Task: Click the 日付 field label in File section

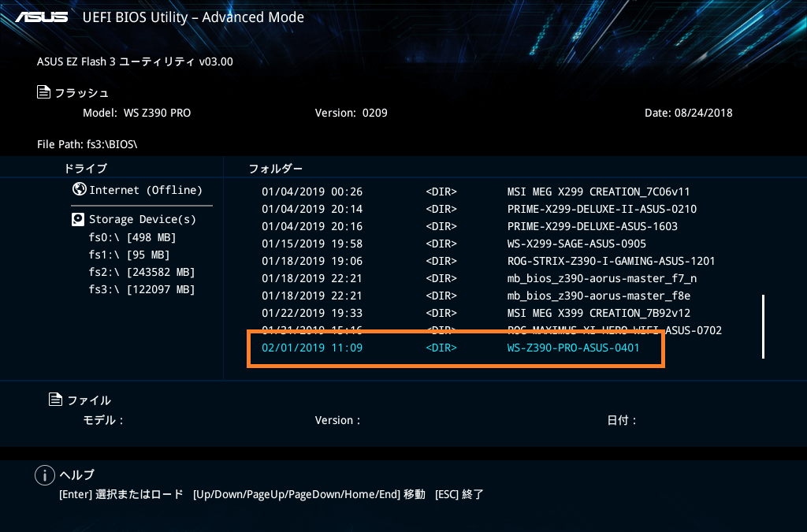Action: 622,420
